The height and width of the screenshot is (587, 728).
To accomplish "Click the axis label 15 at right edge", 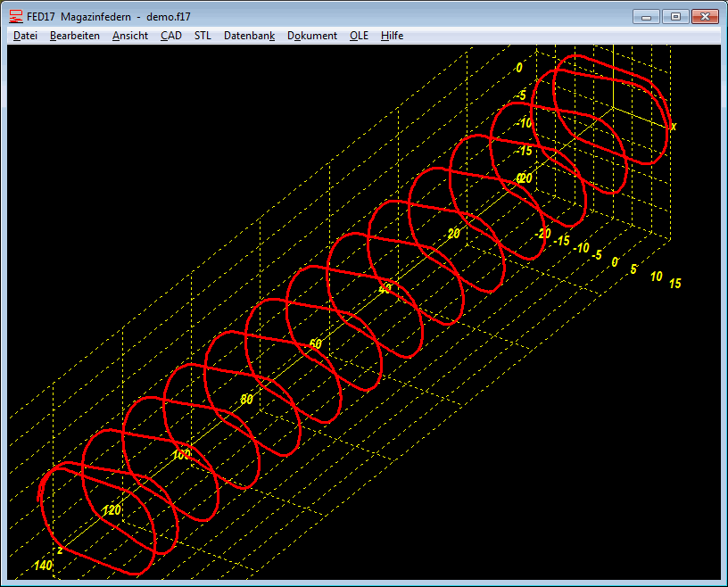I will tap(675, 284).
